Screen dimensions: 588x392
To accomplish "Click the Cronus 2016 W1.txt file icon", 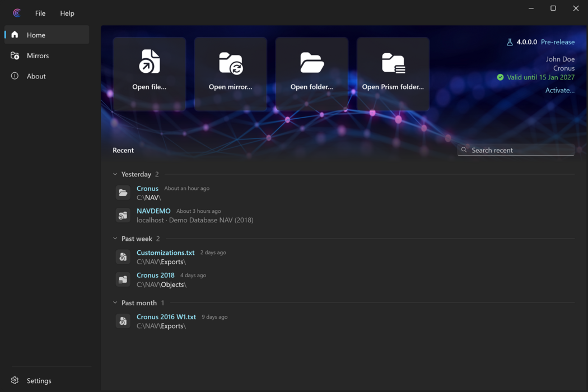I will click(x=123, y=321).
